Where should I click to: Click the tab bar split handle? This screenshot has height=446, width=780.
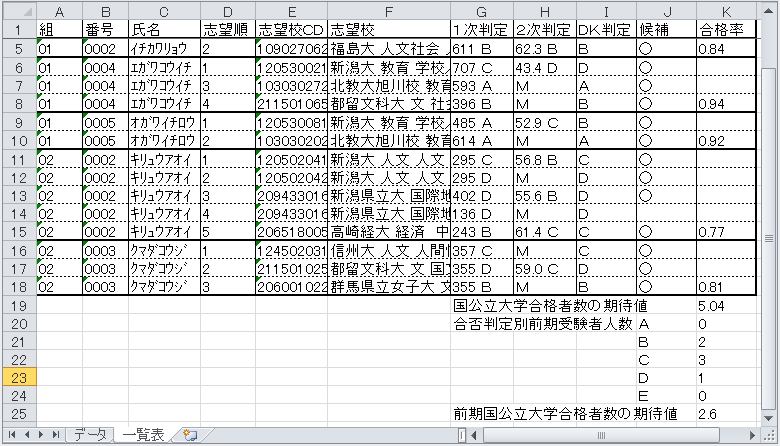click(463, 435)
